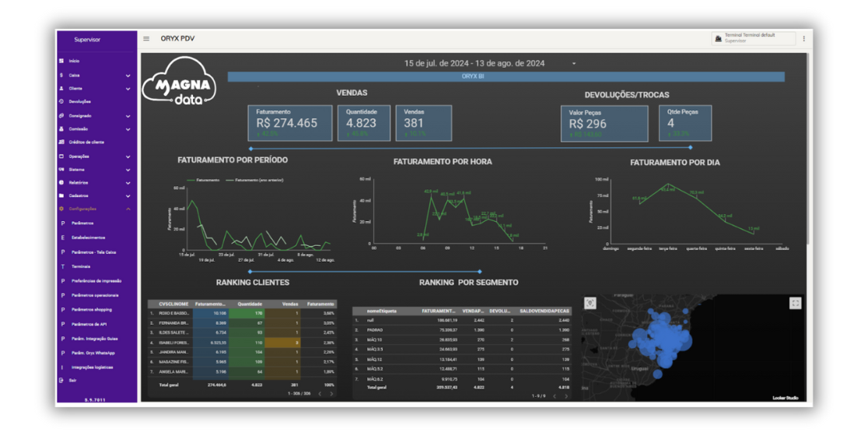The image size is (868, 436).
Task: Expand the Comissão submenu chevron
Action: (x=128, y=130)
